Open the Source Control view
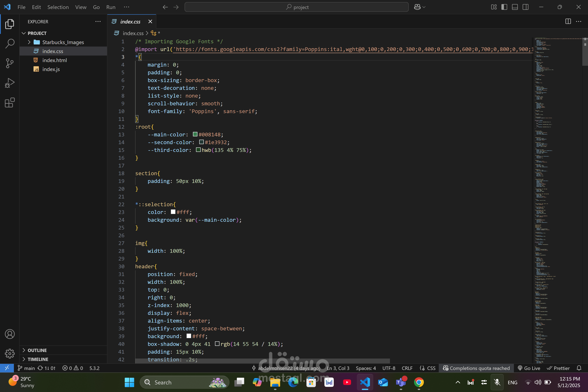The height and width of the screenshot is (392, 588). pos(10,63)
